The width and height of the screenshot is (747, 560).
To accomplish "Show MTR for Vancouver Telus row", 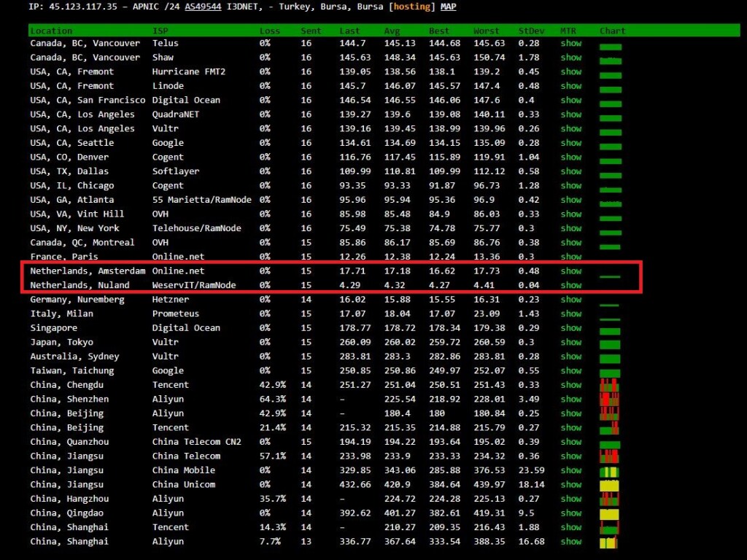I will pyautogui.click(x=570, y=43).
